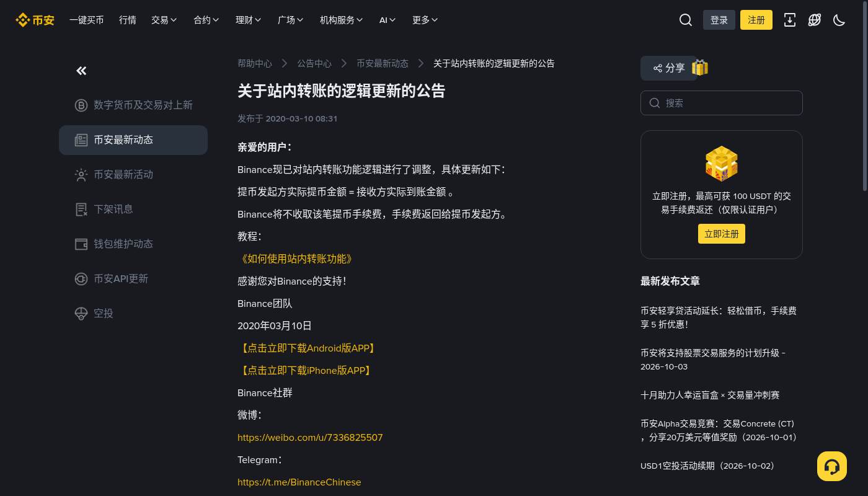Image resolution: width=868 pixels, height=496 pixels.
Task: Click the 注册 button in header
Action: click(x=756, y=20)
